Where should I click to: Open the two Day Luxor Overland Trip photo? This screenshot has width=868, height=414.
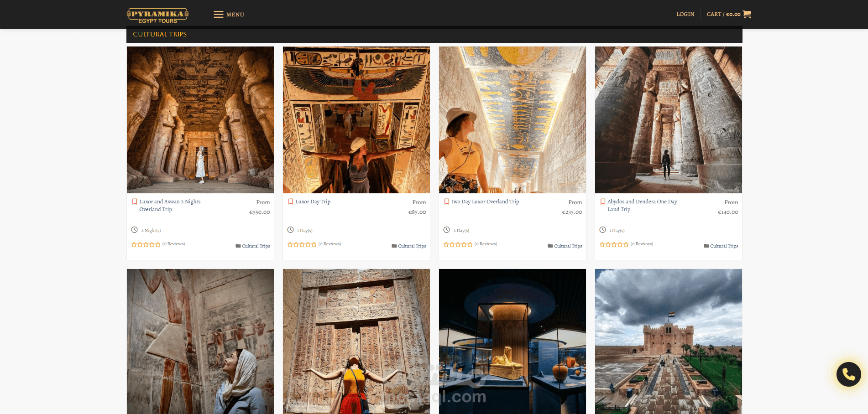(512, 120)
